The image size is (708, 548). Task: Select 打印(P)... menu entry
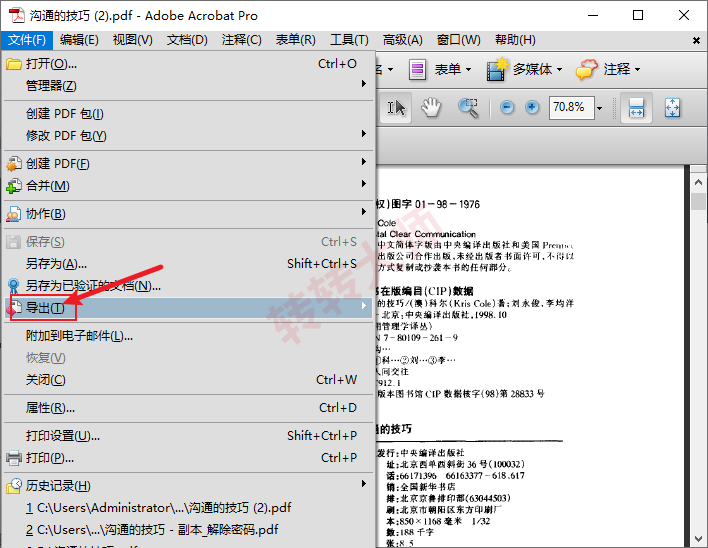click(x=189, y=458)
